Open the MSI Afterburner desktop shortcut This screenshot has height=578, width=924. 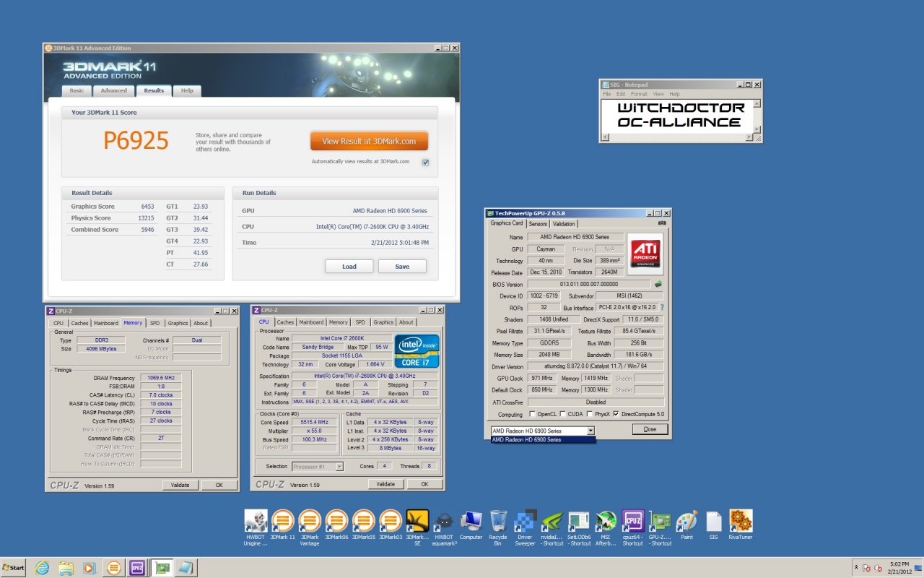click(606, 522)
